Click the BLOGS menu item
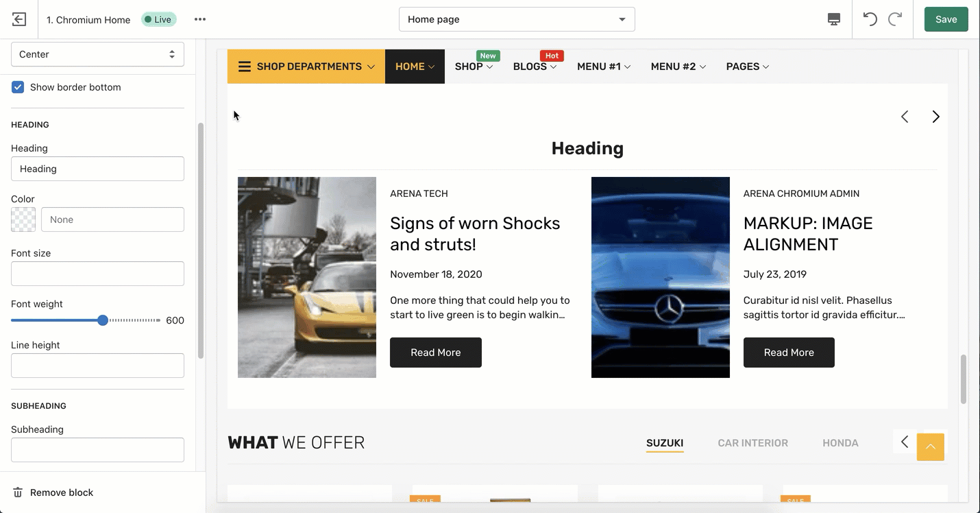The image size is (980, 513). [x=530, y=67]
